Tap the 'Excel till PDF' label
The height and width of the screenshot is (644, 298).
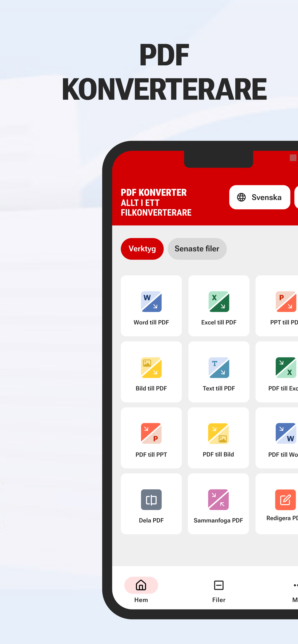point(219,322)
